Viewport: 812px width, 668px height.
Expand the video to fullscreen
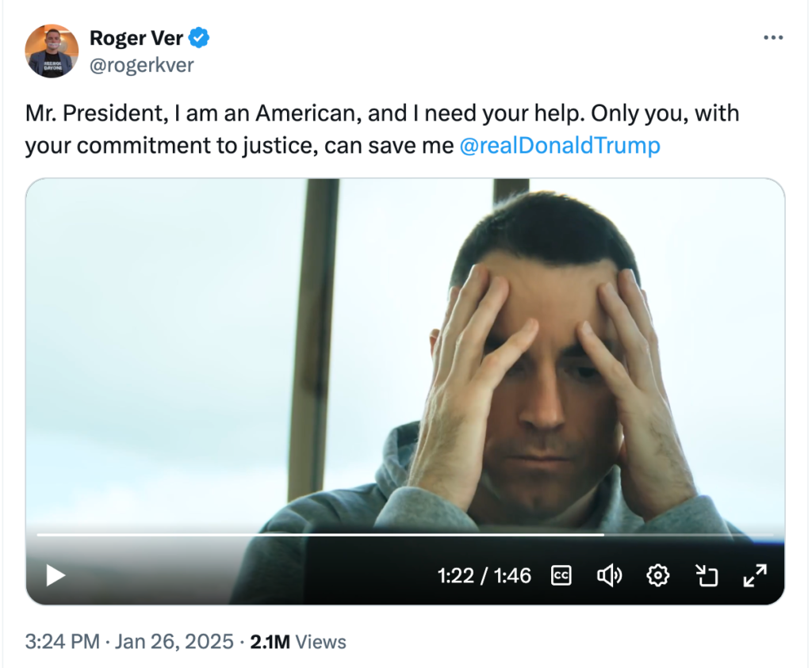[x=755, y=575]
